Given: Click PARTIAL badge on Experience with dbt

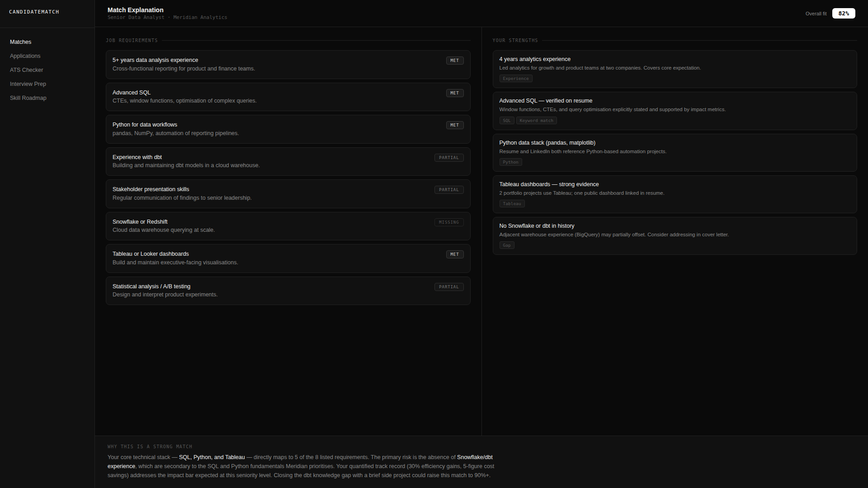Looking at the screenshot, I should (448, 158).
